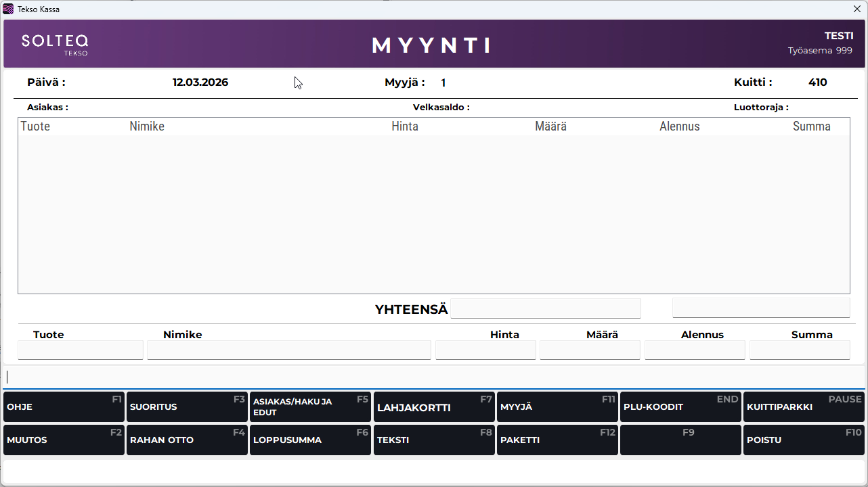Focus the Tuote product code field
The image size is (868, 487).
click(x=81, y=350)
